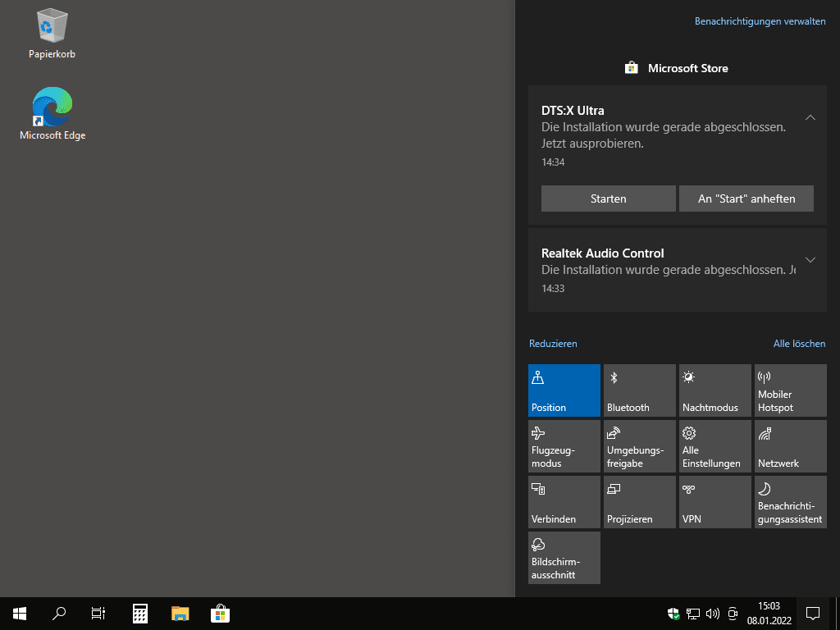Open taskbar search magnifier
The image size is (840, 630).
(x=59, y=614)
